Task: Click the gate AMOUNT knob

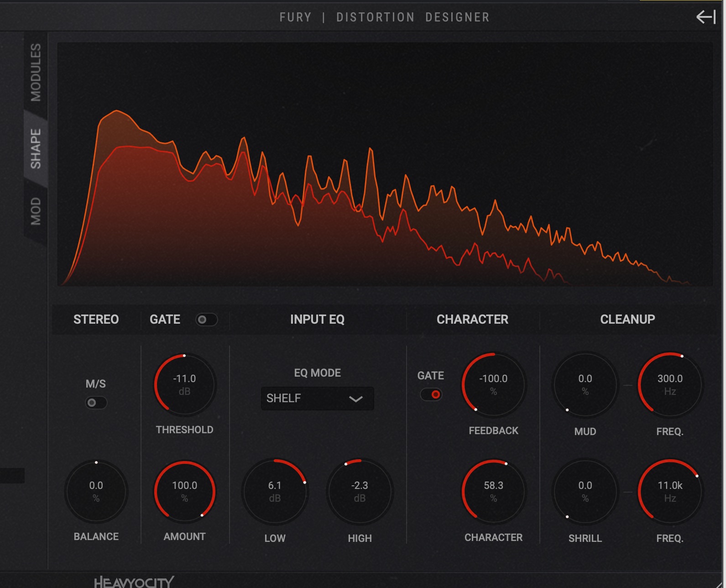Action: [x=184, y=492]
